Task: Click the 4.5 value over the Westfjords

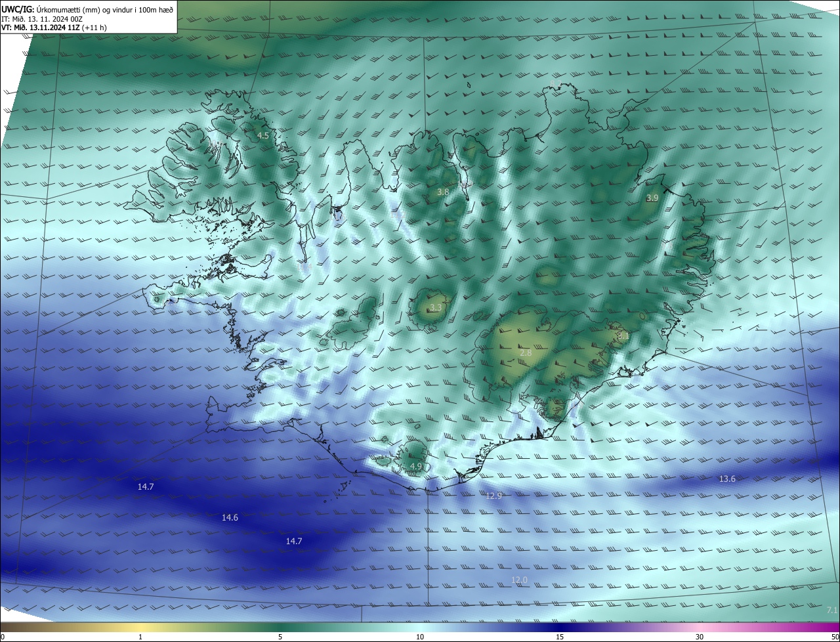Action: (x=263, y=136)
